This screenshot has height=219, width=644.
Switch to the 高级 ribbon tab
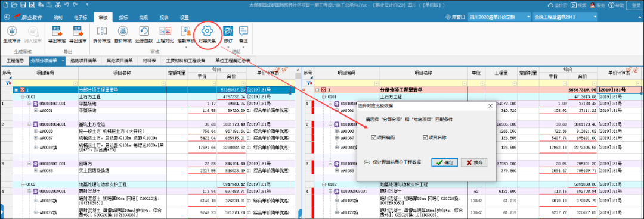[x=143, y=18]
